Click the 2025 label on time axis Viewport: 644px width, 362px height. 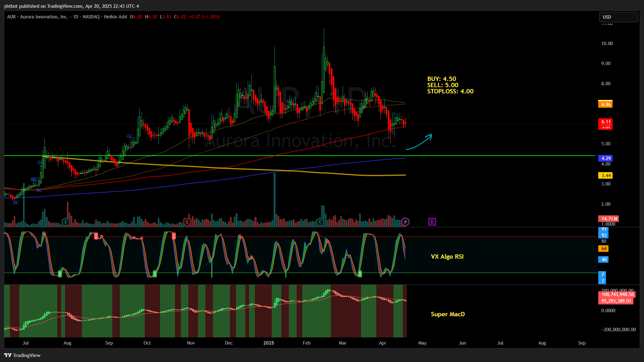(269, 343)
